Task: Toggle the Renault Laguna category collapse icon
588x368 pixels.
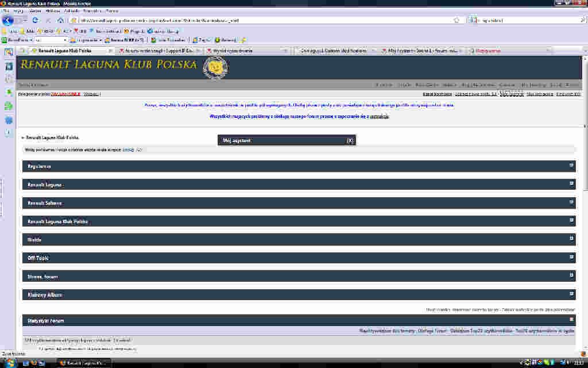Action: click(x=571, y=183)
